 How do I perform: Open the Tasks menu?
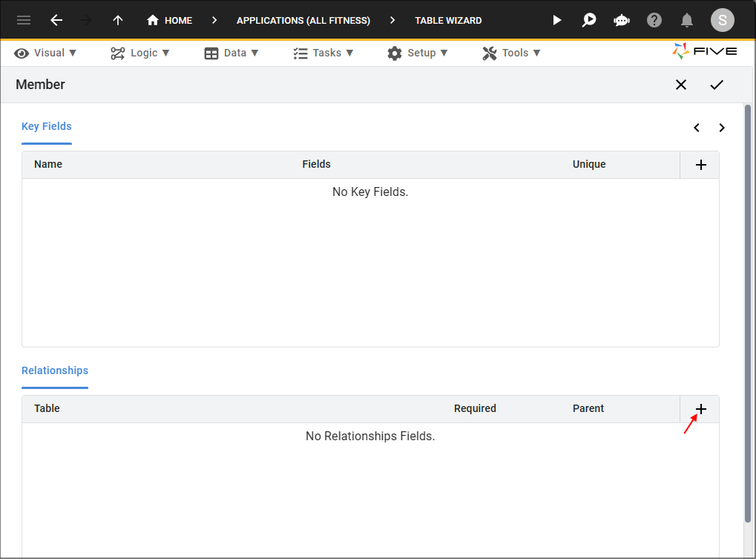click(323, 53)
